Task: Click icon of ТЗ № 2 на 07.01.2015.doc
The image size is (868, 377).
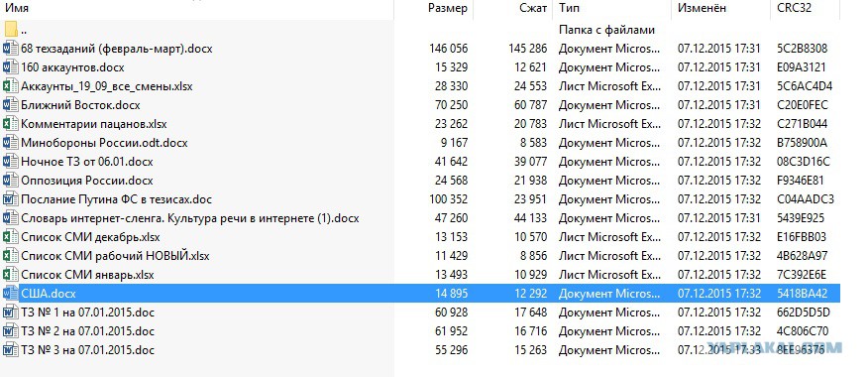Action: click(x=11, y=331)
